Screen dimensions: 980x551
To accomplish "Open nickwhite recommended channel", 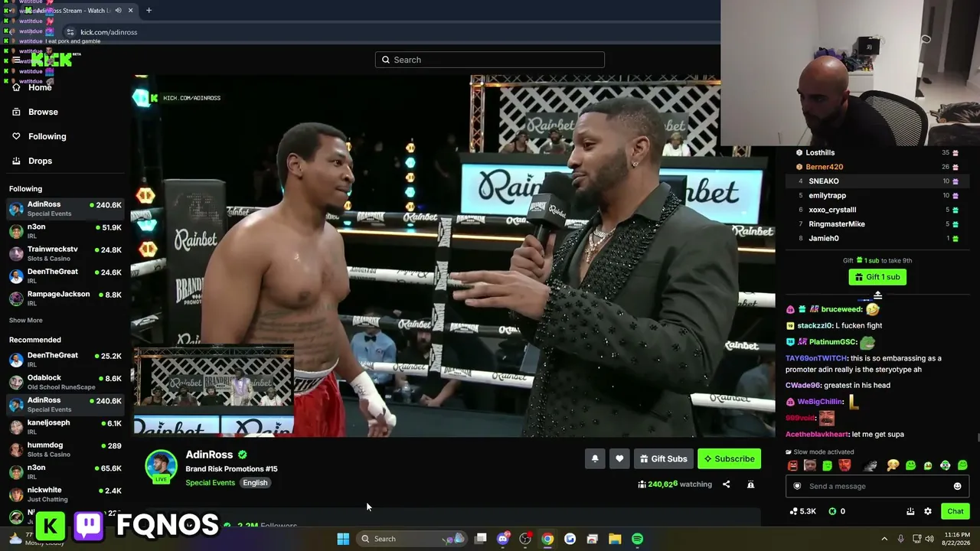I will pyautogui.click(x=65, y=494).
